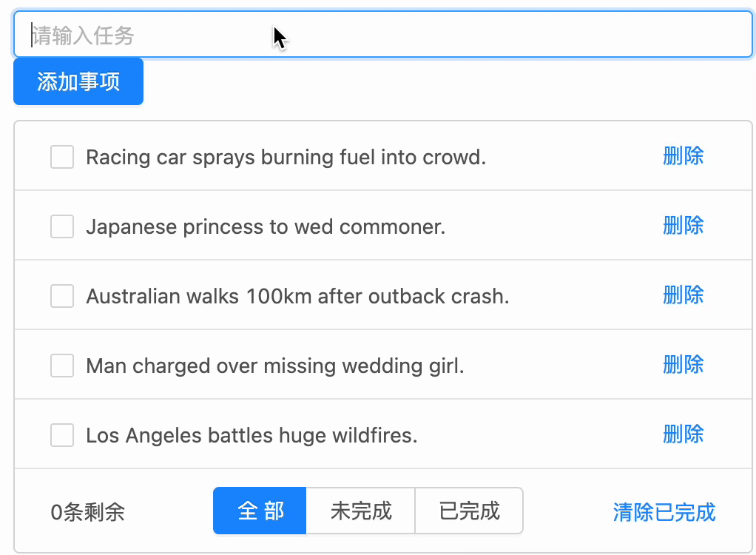Click the 请输入任务 task input field
This screenshot has height=555, width=756.
pos(383,35)
